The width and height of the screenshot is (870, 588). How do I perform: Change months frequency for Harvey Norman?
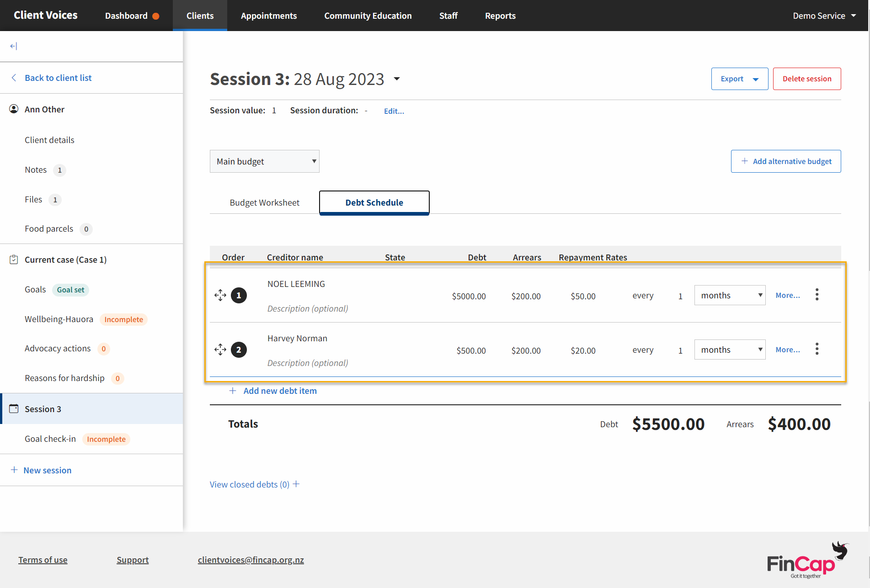(x=730, y=350)
